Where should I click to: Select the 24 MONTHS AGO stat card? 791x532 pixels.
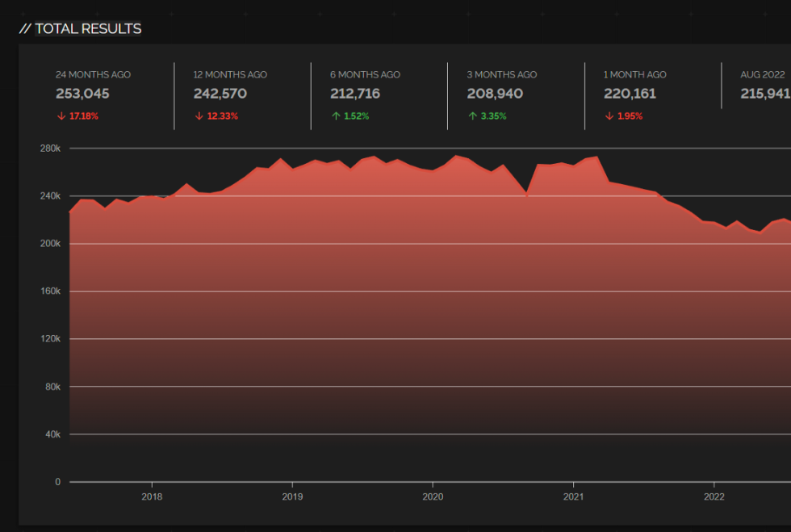pyautogui.click(x=95, y=74)
